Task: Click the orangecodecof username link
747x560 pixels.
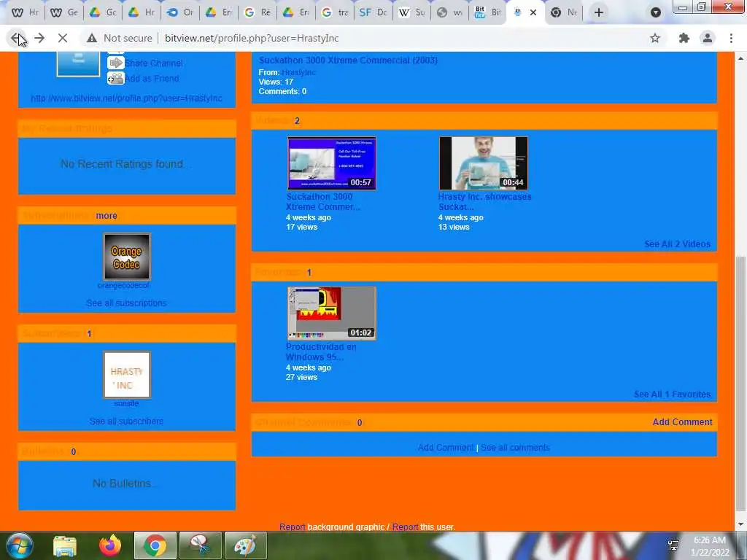Action: tap(123, 285)
